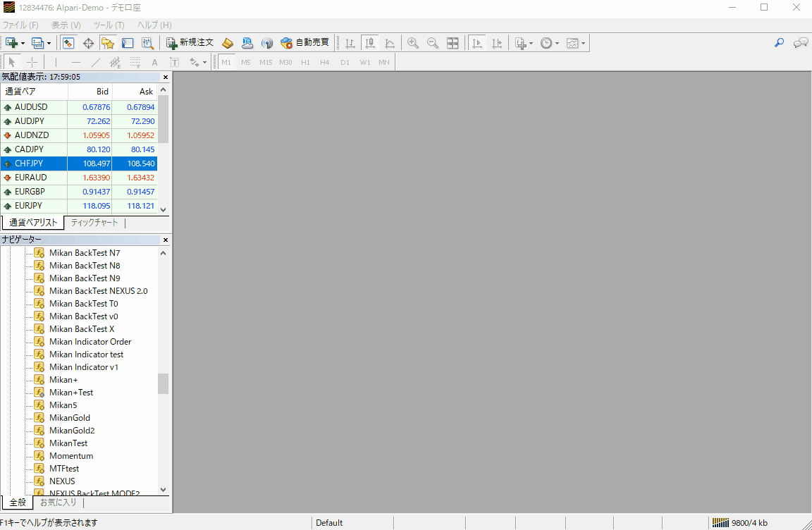Toggle the M15 timeframe button

(x=266, y=62)
